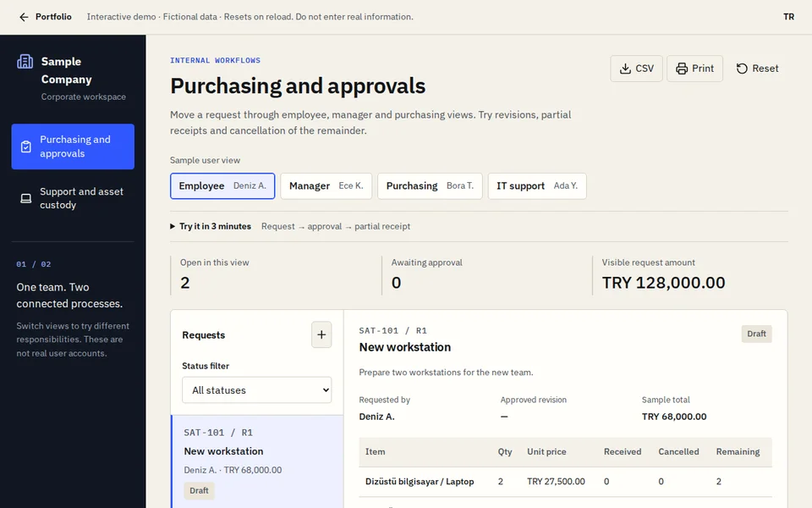Expand the Try it in 3 minutes triangle

point(173,227)
